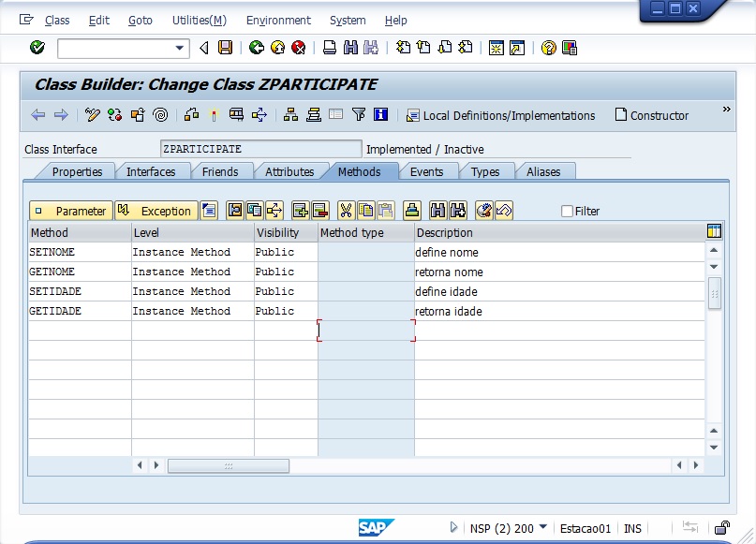
Task: Click the table column settings icon
Action: point(714,232)
